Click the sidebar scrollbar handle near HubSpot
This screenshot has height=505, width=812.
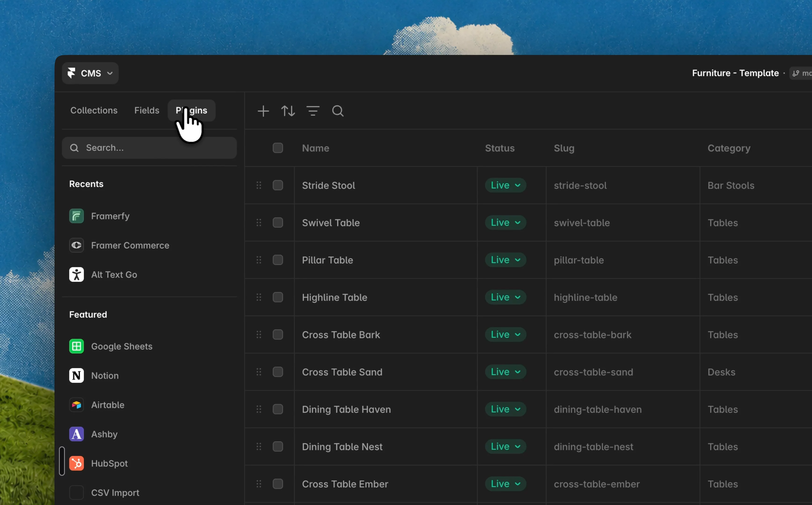coord(62,461)
